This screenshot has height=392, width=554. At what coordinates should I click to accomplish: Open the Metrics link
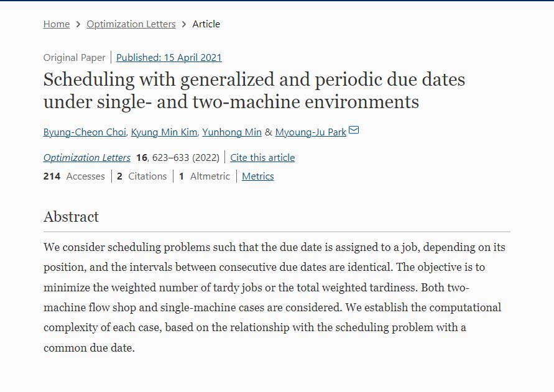pyautogui.click(x=258, y=176)
